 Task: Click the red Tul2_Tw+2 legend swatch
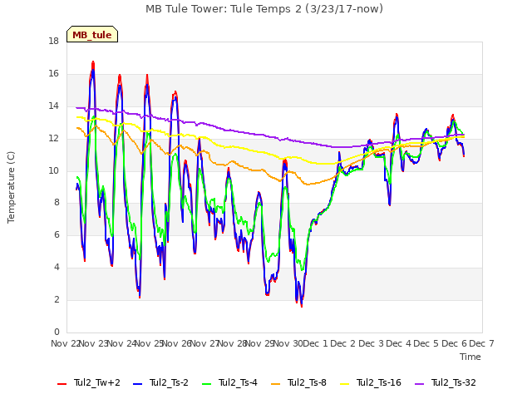pos(62,384)
